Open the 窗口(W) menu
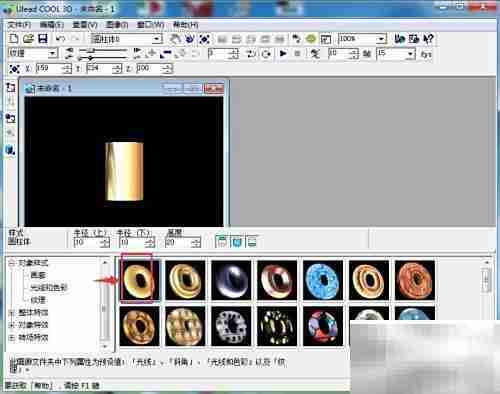 pos(150,25)
